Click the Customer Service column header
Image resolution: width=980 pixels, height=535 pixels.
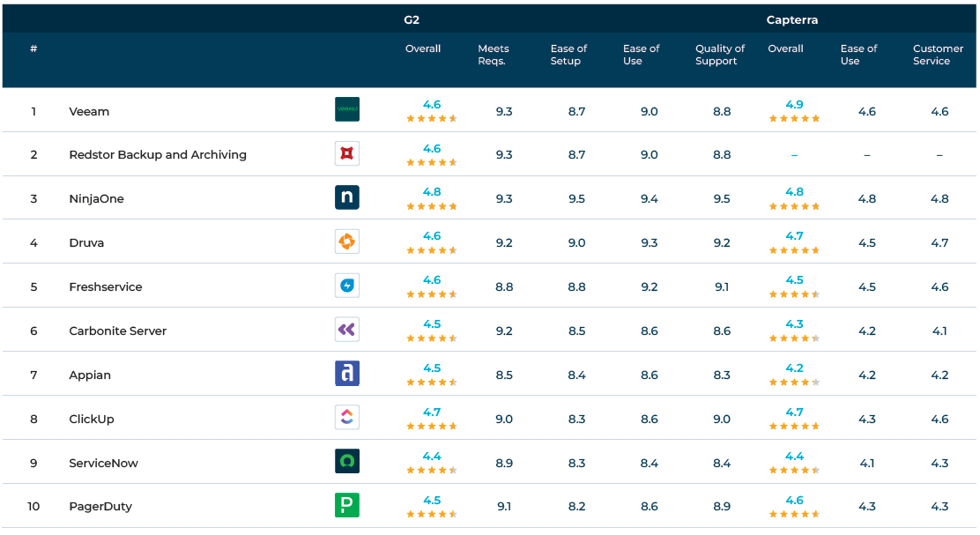[938, 55]
